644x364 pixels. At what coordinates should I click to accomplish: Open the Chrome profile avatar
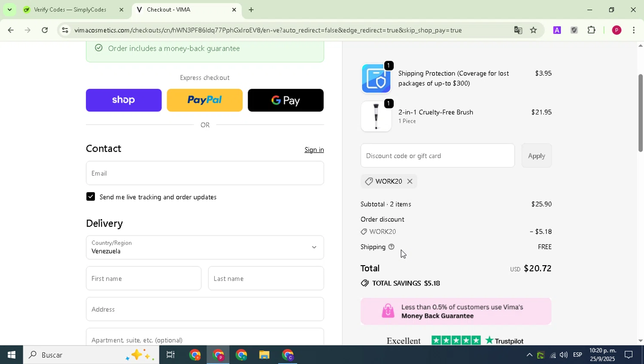click(617, 30)
